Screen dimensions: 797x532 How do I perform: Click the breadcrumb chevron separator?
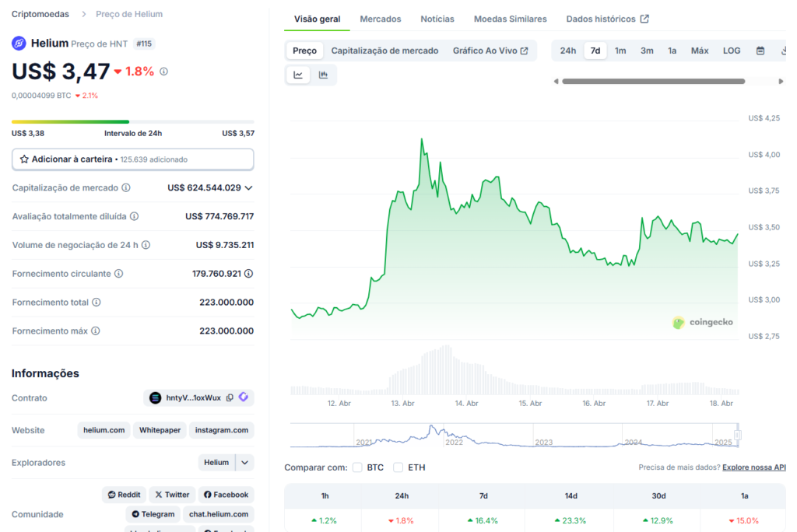click(x=84, y=14)
